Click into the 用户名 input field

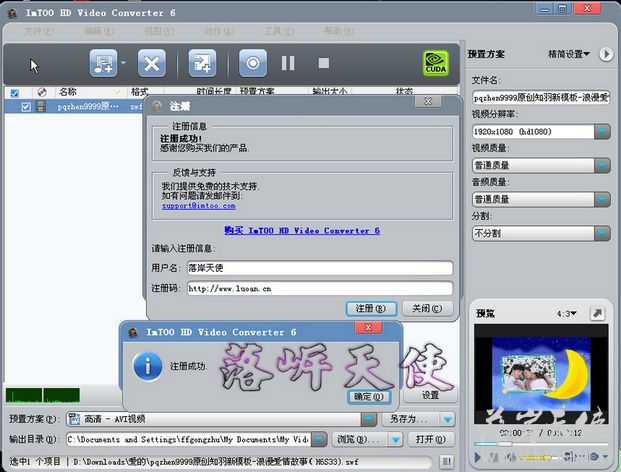(320, 268)
